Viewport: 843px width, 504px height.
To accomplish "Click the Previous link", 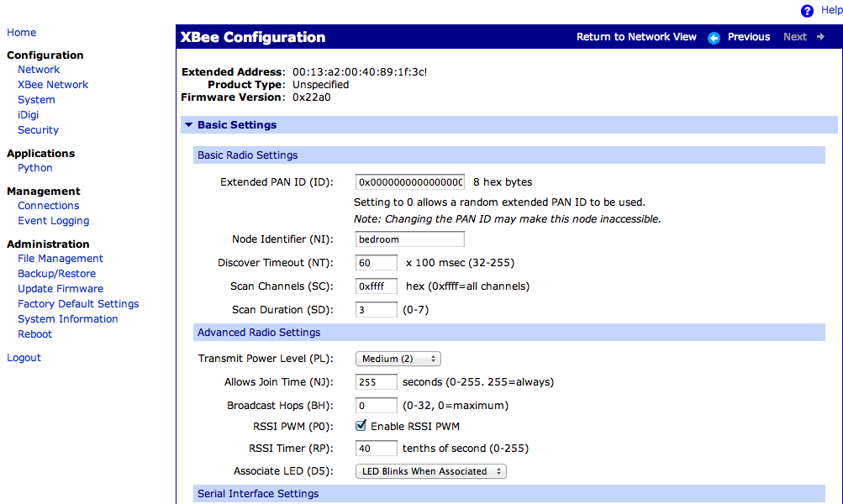I will pos(748,37).
